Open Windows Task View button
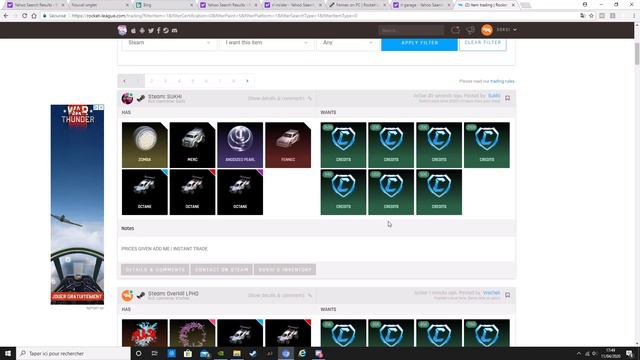This screenshot has height=360, width=640. [155, 353]
